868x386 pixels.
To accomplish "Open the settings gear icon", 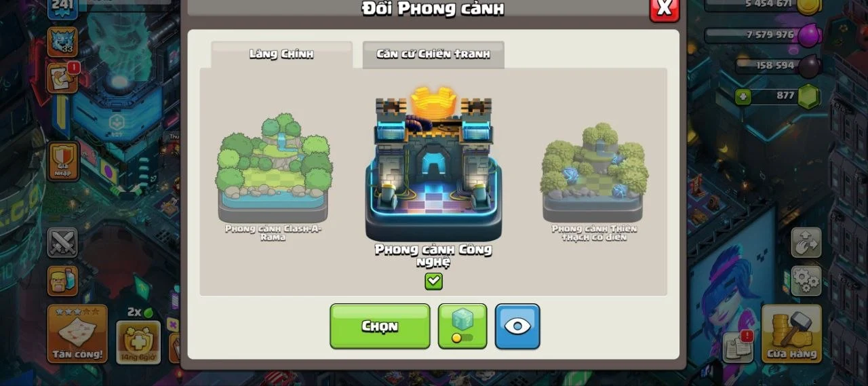I will [x=806, y=280].
